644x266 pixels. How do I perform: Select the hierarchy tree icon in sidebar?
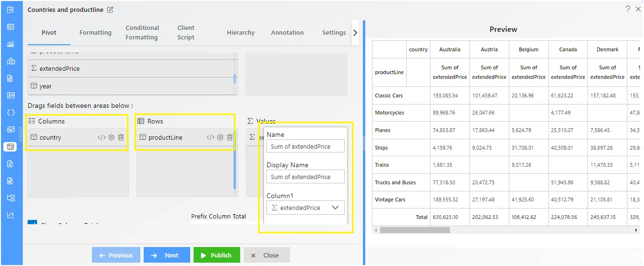(10, 198)
